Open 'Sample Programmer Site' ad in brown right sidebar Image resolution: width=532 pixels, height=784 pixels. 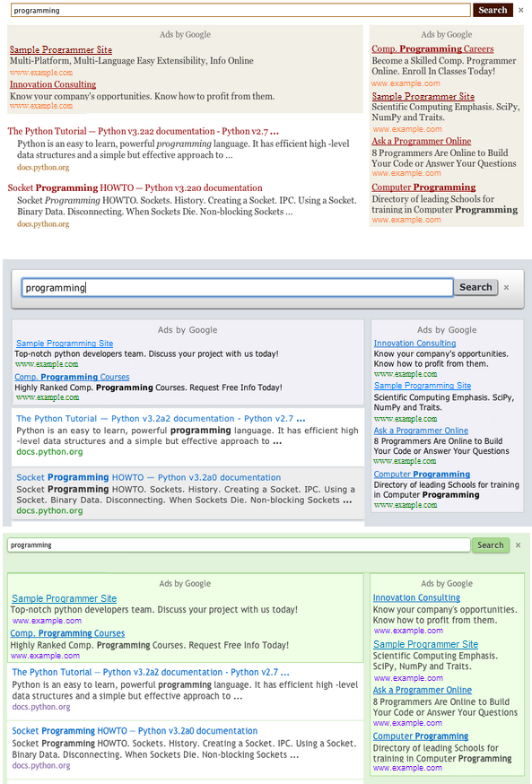click(x=423, y=96)
